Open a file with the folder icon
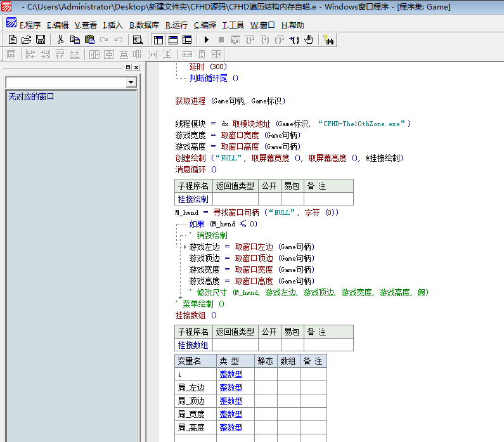This screenshot has width=504, height=442. pos(26,39)
